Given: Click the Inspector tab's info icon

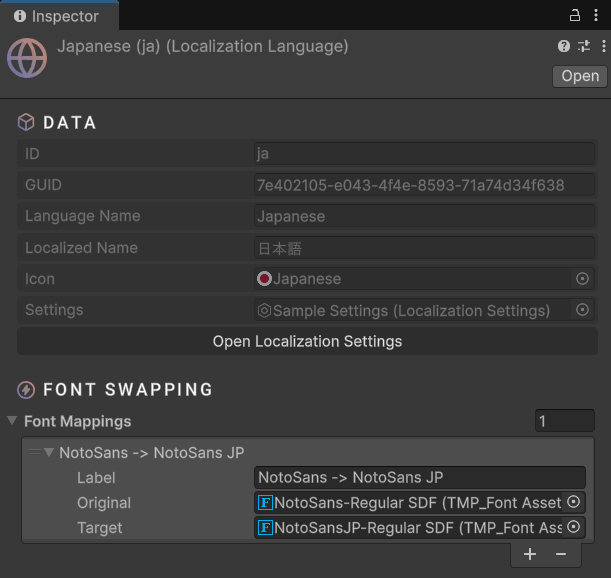Looking at the screenshot, I should (19, 16).
